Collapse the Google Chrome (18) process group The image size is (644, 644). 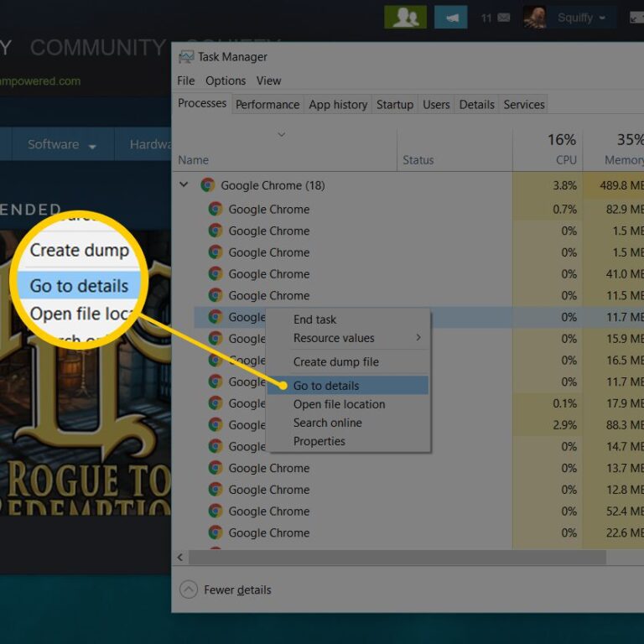(184, 184)
